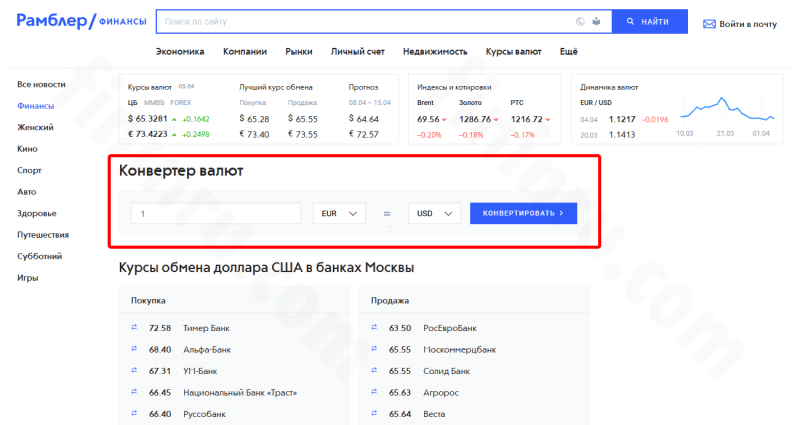Click the amount input in currency converter
The height and width of the screenshot is (425, 800).
tap(216, 213)
